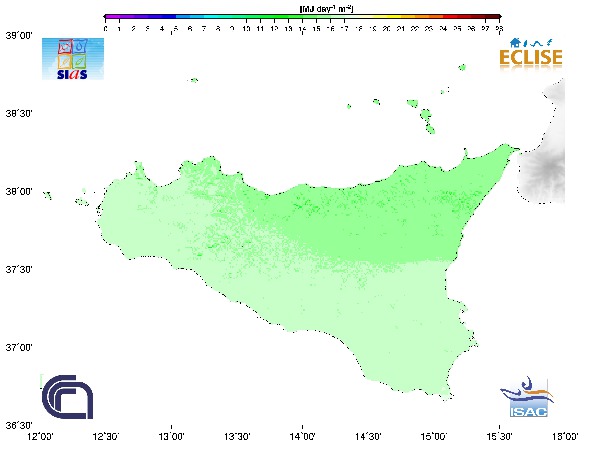
Task: Click the ISAC logo
Action: [527, 397]
